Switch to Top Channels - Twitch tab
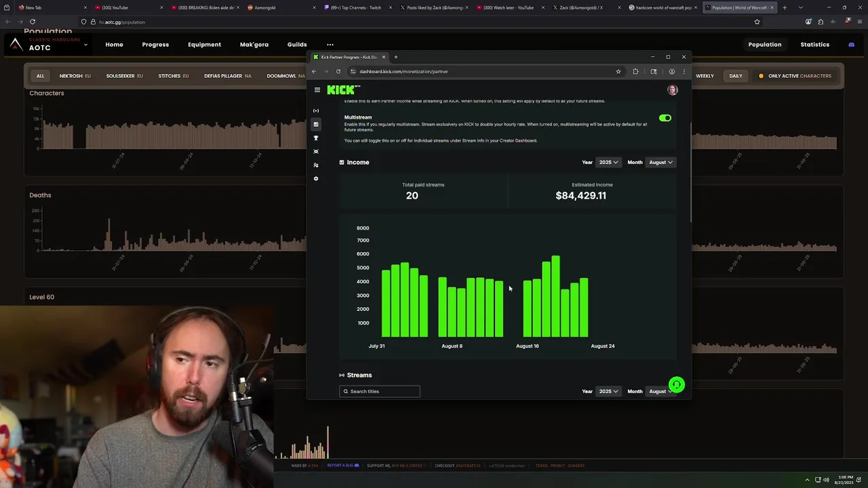The width and height of the screenshot is (868, 488). pos(358,7)
